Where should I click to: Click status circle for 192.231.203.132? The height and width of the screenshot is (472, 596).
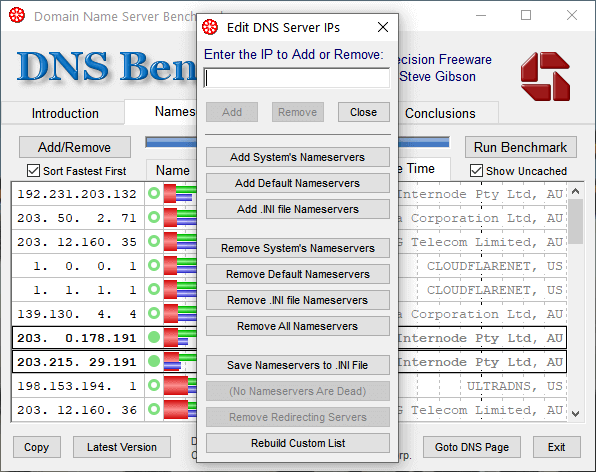[x=154, y=193]
